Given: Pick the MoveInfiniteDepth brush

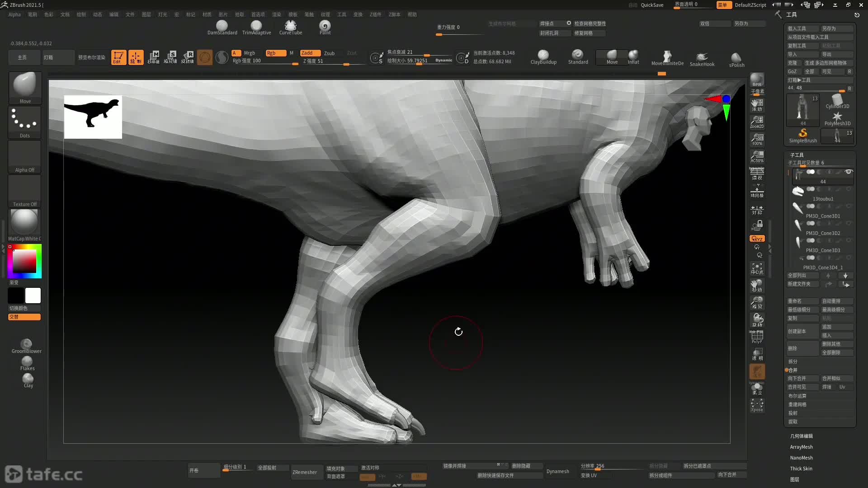Looking at the screenshot, I should click(667, 59).
